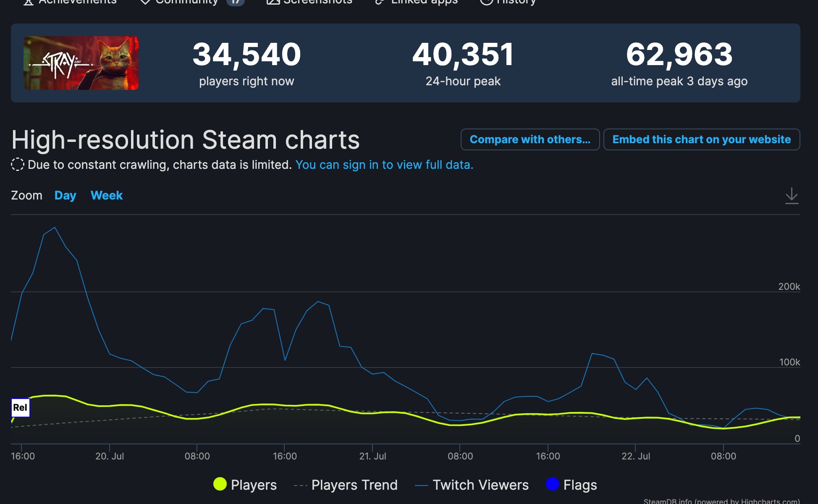Click the dashed circle notice icon
Image resolution: width=818 pixels, height=504 pixels.
[x=18, y=165]
